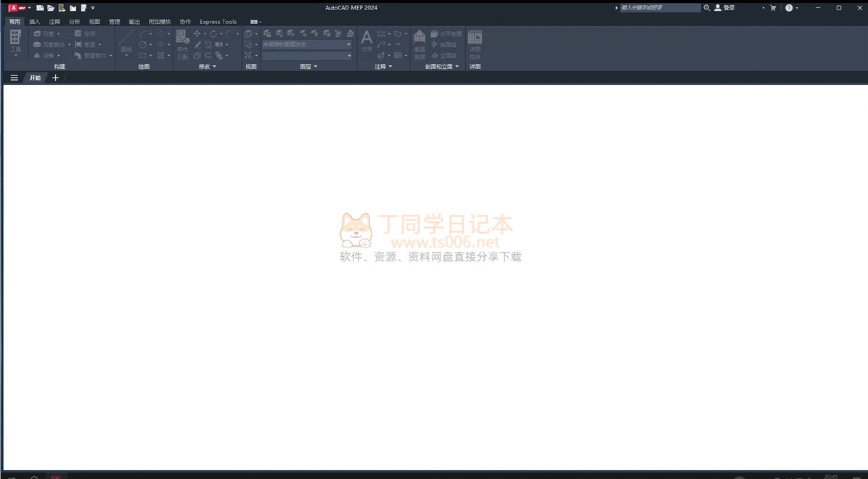Select the large 文字 (Text) annotation tool
Image resolution: width=868 pixels, height=479 pixels.
tap(367, 41)
